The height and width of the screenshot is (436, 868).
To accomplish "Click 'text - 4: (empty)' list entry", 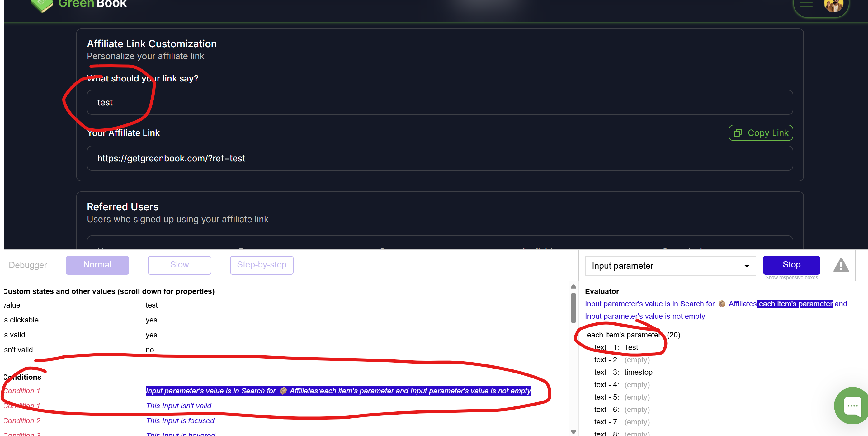I will [622, 385].
